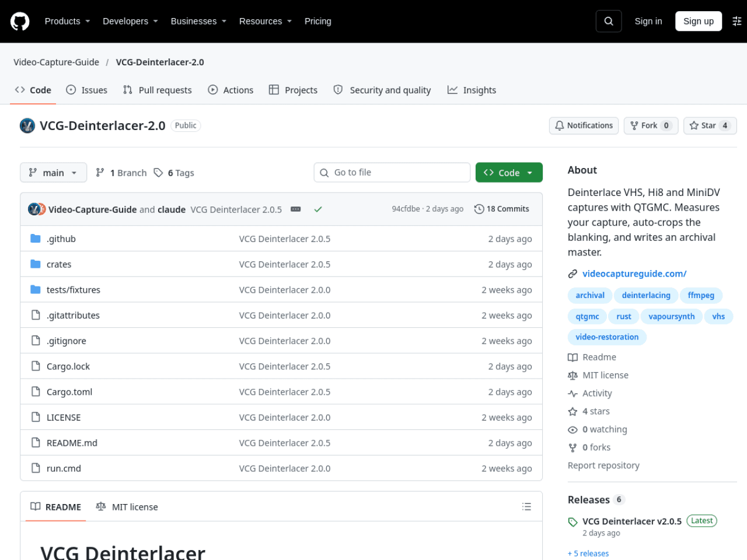Fork this repository

651,125
